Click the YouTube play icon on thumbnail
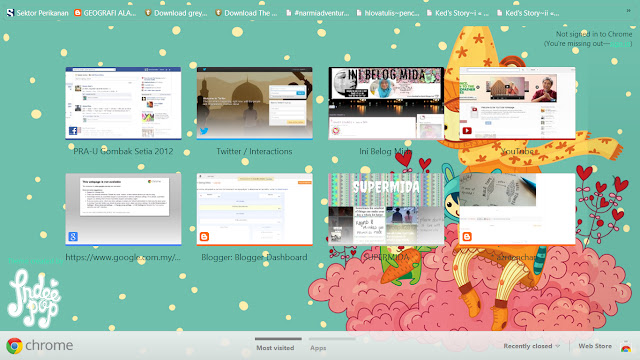Viewport: 640px width, 360px height. click(467, 131)
